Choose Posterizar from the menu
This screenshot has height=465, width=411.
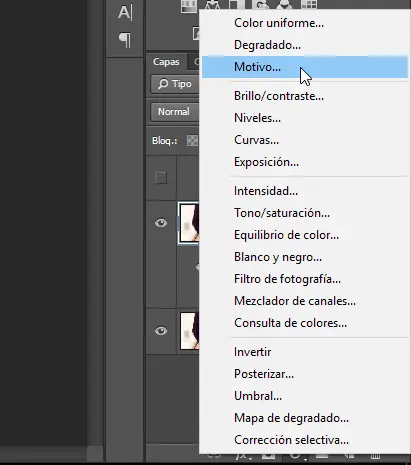pos(305,374)
